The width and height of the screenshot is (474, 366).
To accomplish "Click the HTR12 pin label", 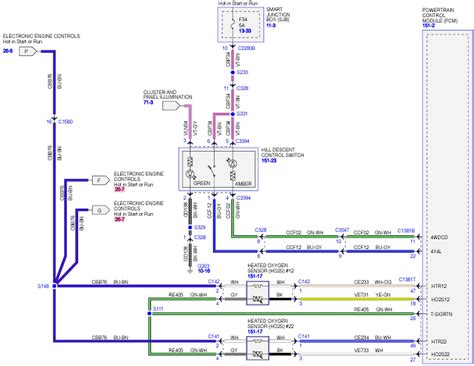I will [x=439, y=286].
